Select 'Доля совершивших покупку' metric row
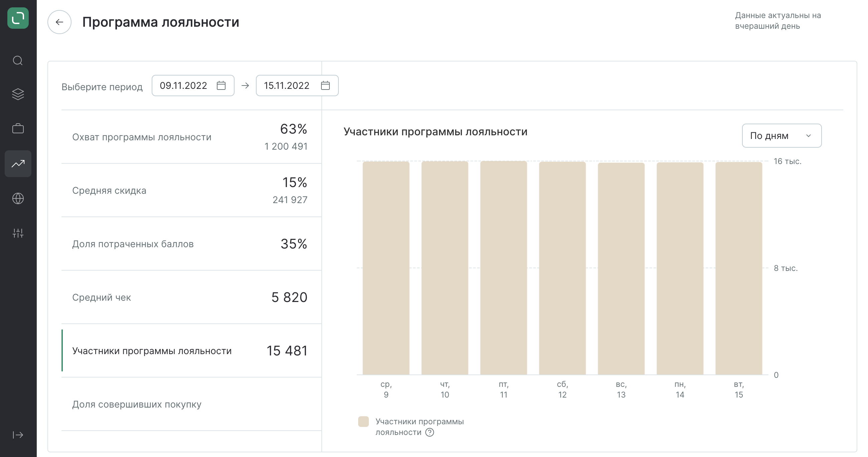The height and width of the screenshot is (457, 868). pyautogui.click(x=191, y=404)
